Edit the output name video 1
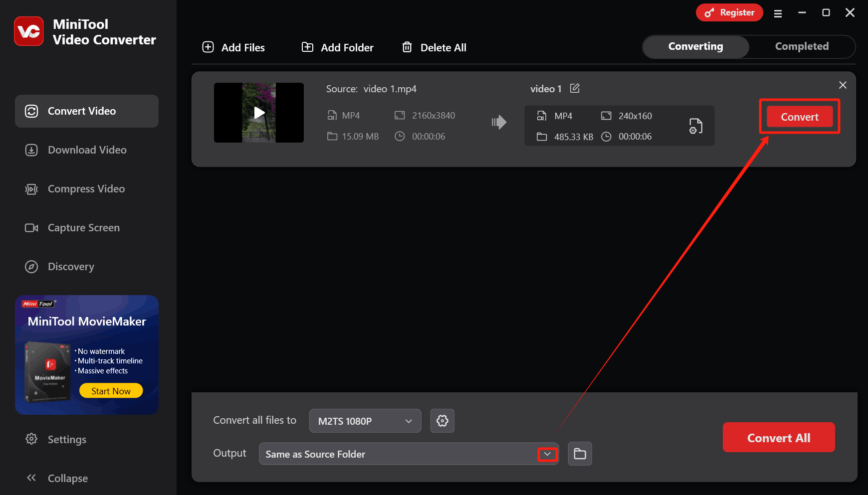The height and width of the screenshot is (495, 868). (575, 88)
